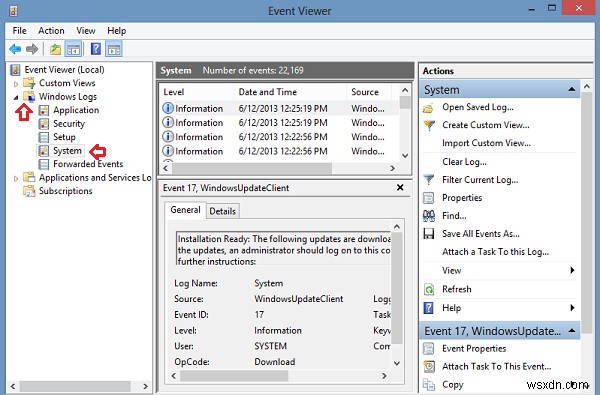This screenshot has width=600, height=395.
Task: Select the last visible 12:22:56 PM event
Action: pyautogui.click(x=279, y=151)
